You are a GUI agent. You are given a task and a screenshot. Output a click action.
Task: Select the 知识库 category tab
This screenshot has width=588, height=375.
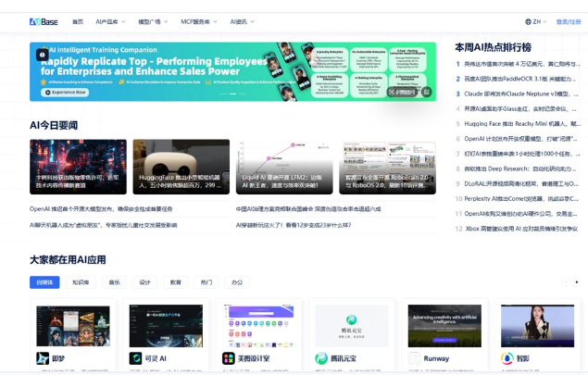tap(81, 282)
